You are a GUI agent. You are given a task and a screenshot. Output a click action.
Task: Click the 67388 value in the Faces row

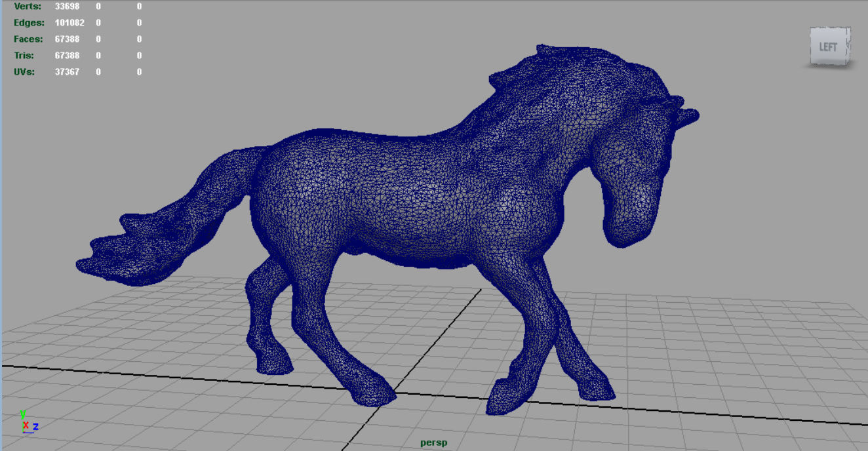(68, 39)
